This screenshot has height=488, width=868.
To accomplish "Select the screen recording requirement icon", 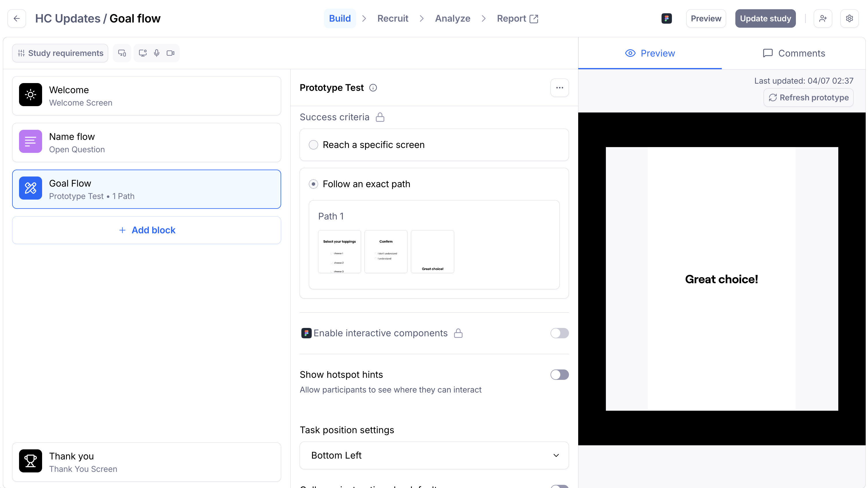I will 143,53.
